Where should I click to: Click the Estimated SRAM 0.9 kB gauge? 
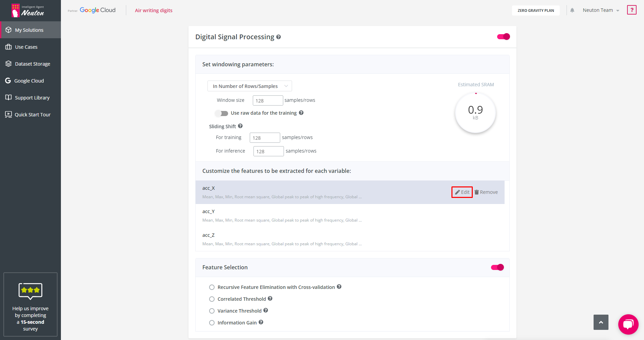pyautogui.click(x=475, y=113)
